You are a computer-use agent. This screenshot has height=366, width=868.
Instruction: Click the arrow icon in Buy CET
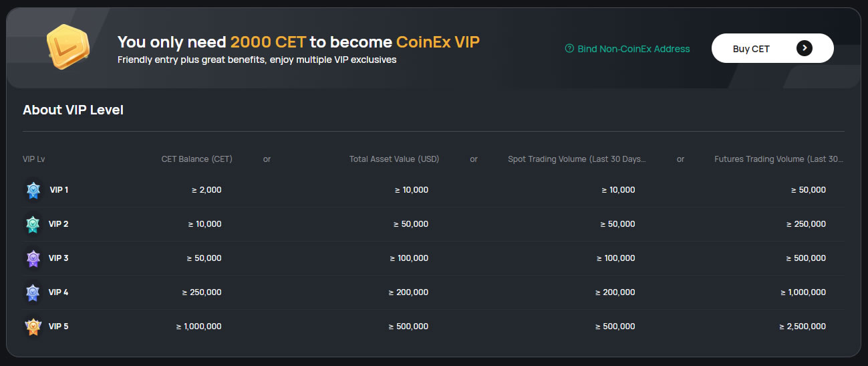pyautogui.click(x=805, y=48)
